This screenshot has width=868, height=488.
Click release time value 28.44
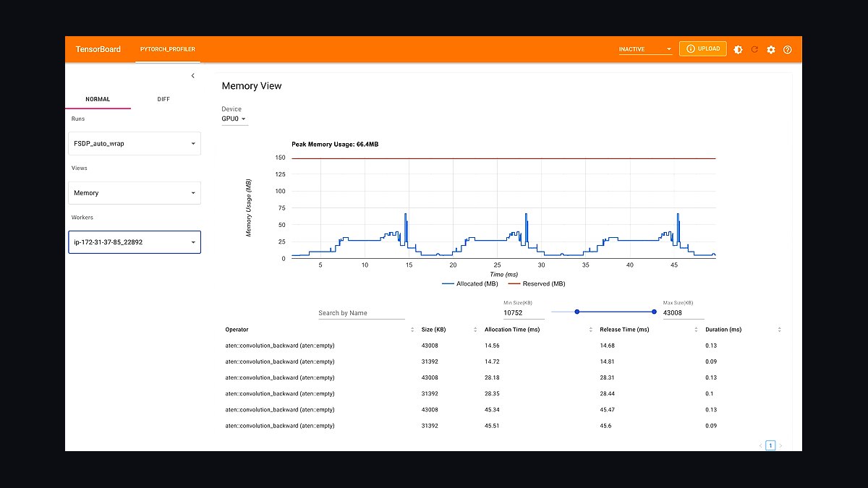point(607,394)
